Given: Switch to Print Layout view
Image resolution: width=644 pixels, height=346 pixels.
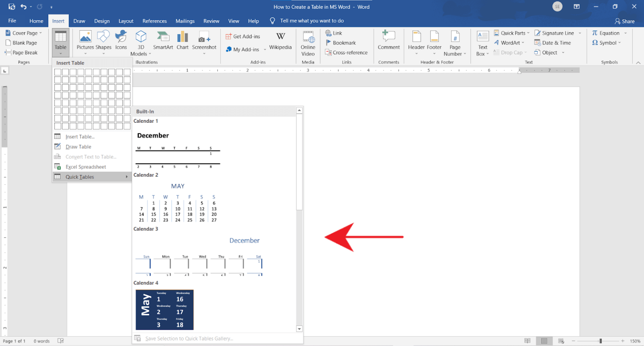Looking at the screenshot, I should pos(544,341).
